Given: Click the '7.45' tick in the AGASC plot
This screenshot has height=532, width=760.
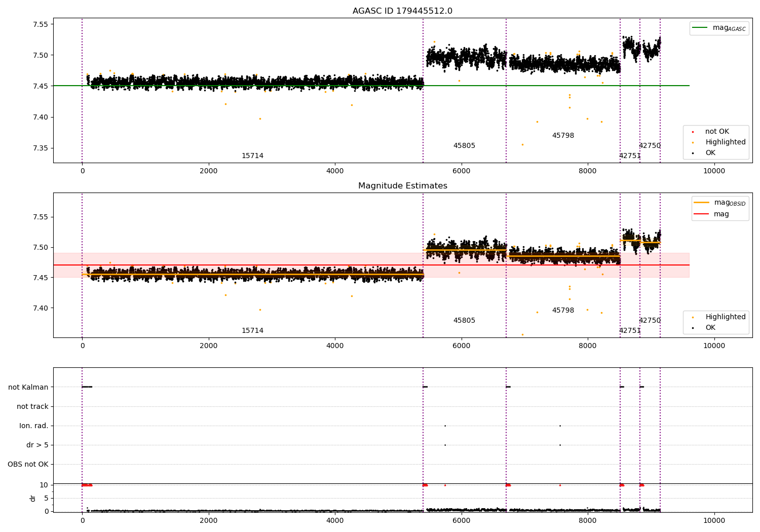Looking at the screenshot, I should 41,86.
